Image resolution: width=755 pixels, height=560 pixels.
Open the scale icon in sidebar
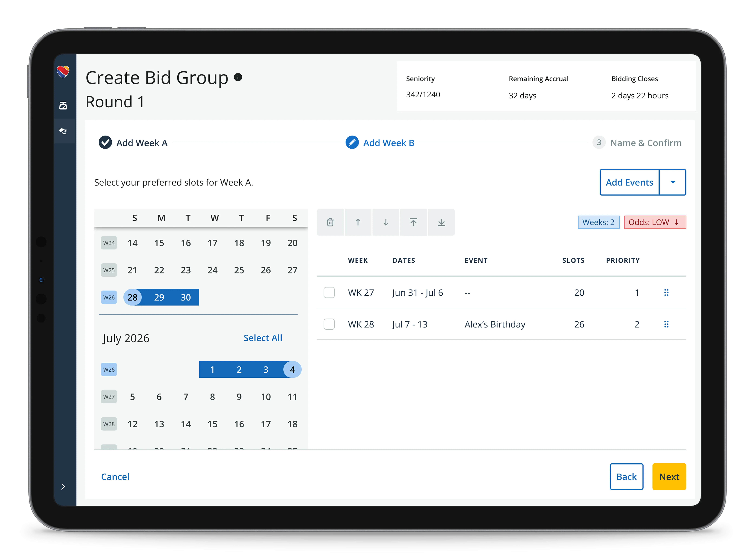(x=63, y=105)
